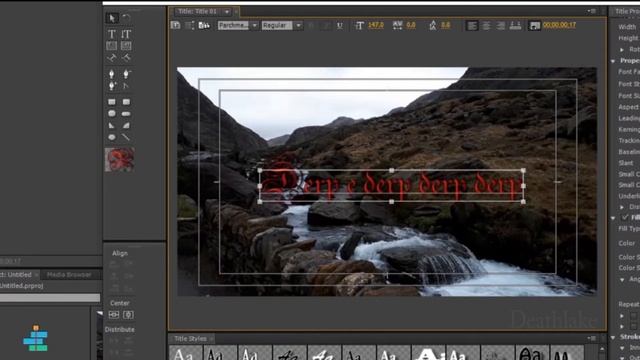Click the style preview swatch under the tools
Image resolution: width=640 pixels, height=360 pixels.
tap(119, 159)
